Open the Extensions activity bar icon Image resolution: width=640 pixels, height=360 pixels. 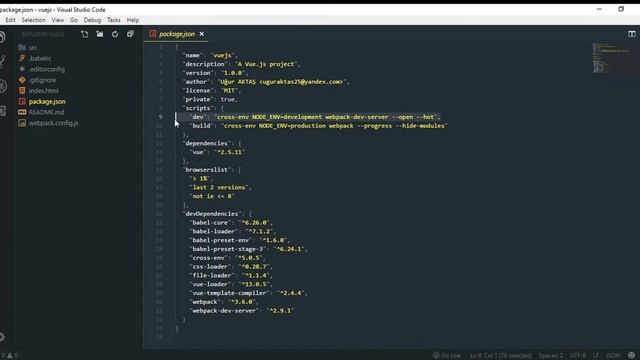pyautogui.click(x=2, y=111)
